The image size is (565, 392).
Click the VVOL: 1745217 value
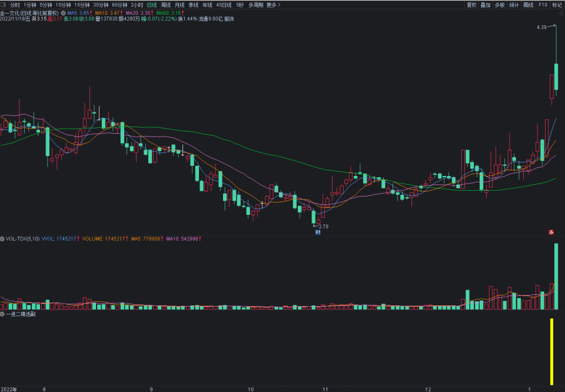[x=60, y=239]
